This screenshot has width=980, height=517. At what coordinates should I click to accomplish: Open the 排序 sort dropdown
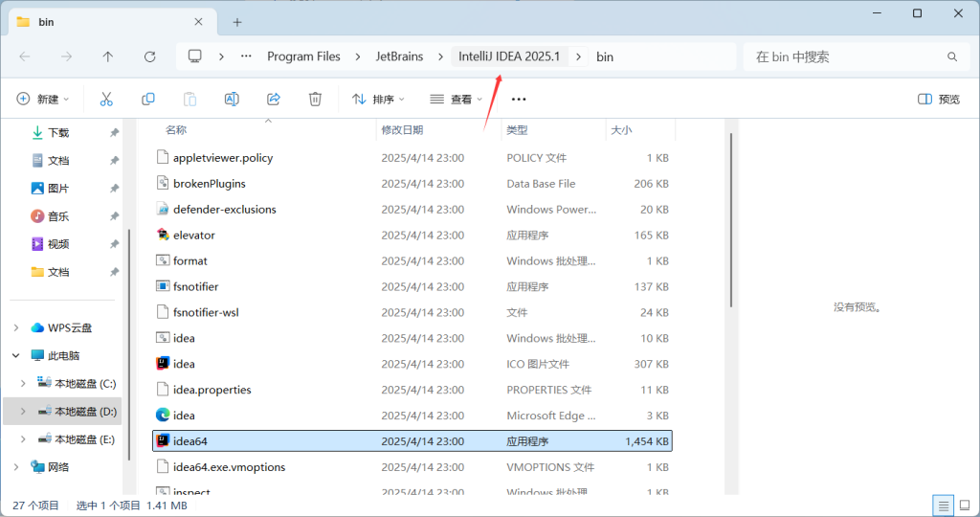378,99
